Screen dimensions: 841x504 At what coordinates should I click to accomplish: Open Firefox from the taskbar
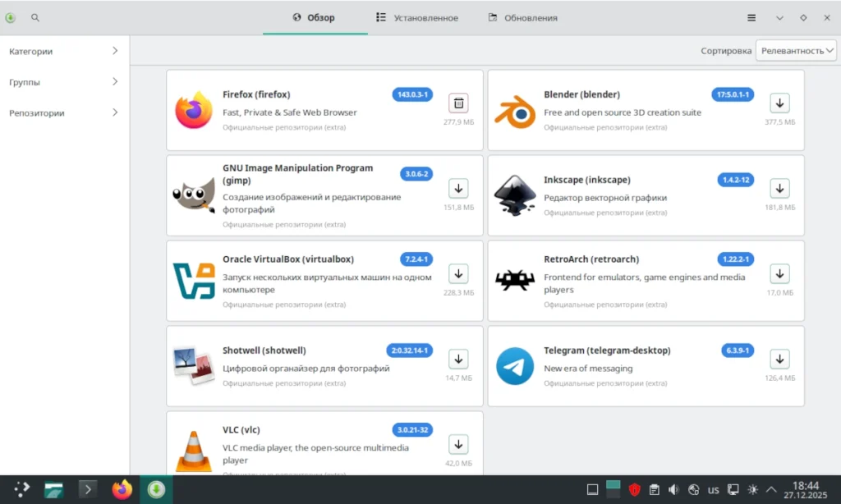click(122, 489)
